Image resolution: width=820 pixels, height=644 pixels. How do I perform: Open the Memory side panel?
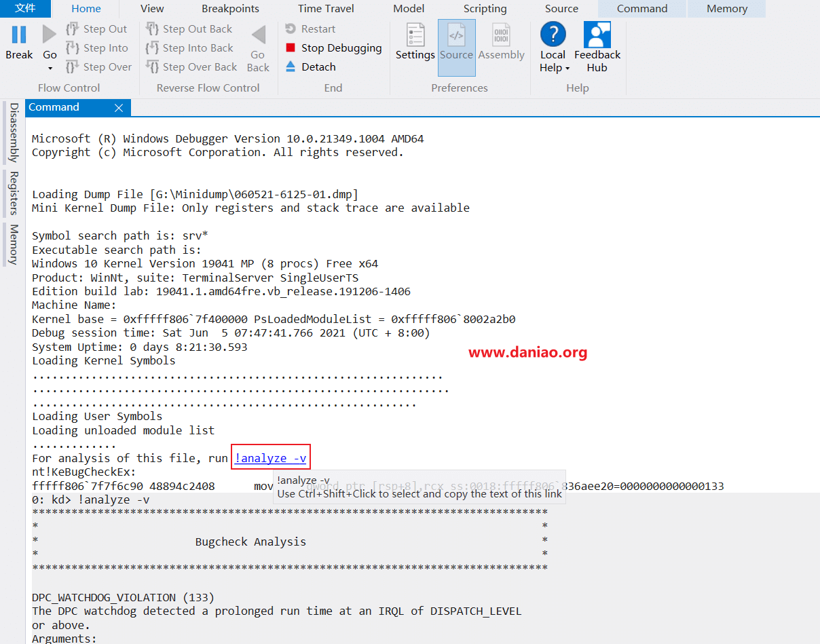(x=14, y=244)
